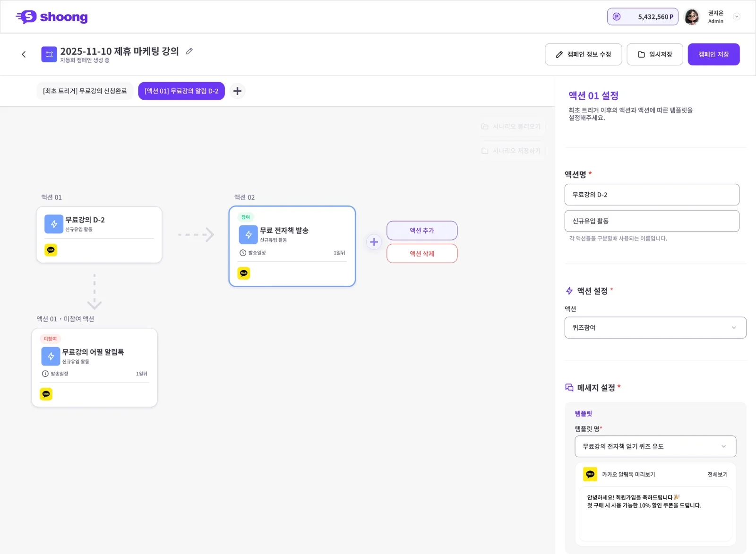Focus the 신규유입 활동 input field
Viewport: 756px width, 554px height.
652,221
